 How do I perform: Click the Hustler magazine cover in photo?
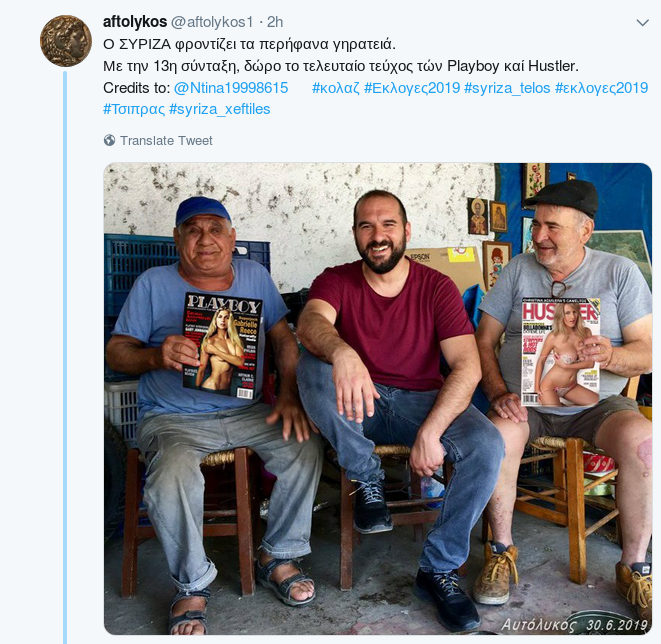(560, 352)
